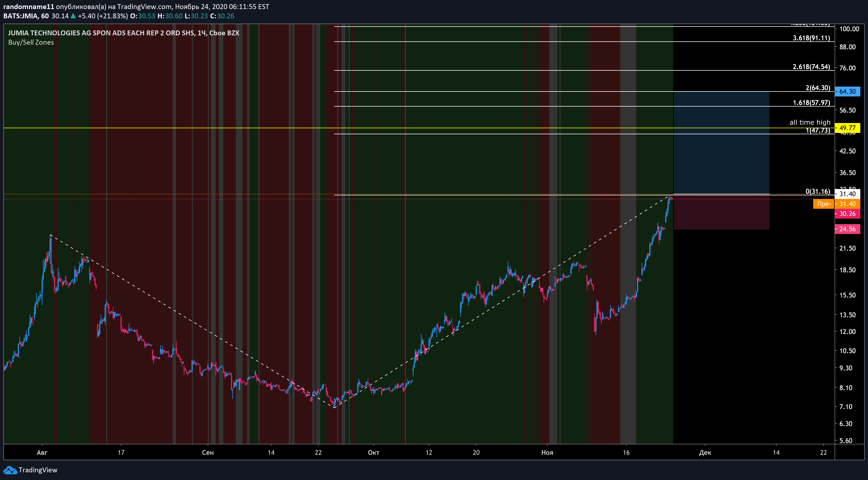This screenshot has width=868, height=480.
Task: Click the 0(31.16) Fibonacci level label
Action: pos(818,191)
